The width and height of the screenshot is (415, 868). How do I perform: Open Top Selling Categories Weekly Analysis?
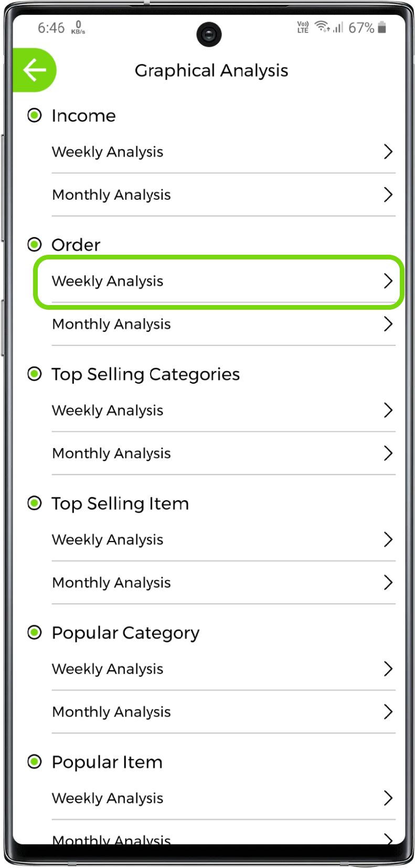coord(108,410)
